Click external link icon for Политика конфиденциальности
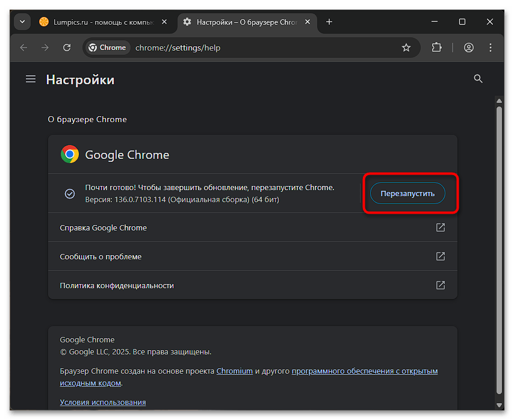 pos(440,285)
